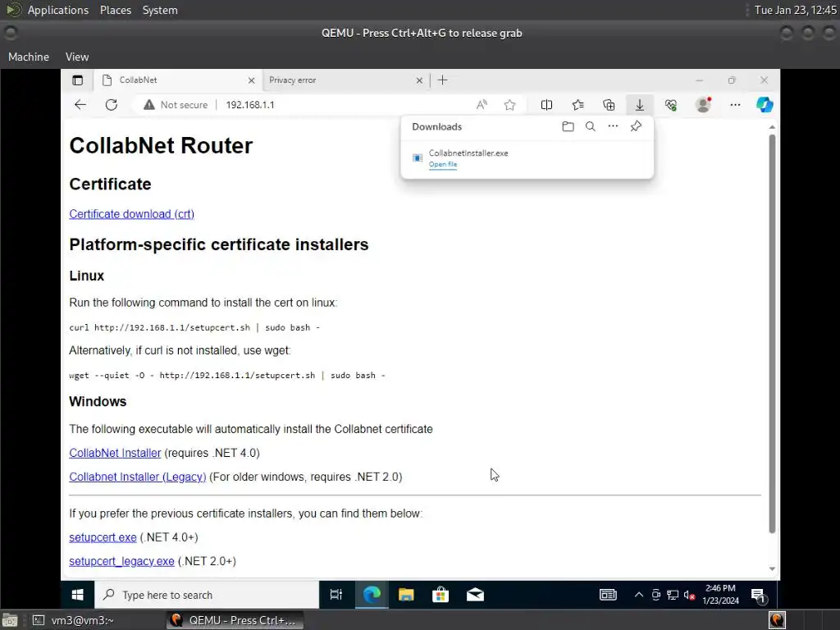Click the host clock Tue Jan 23
This screenshot has height=630, width=840.
[796, 10]
